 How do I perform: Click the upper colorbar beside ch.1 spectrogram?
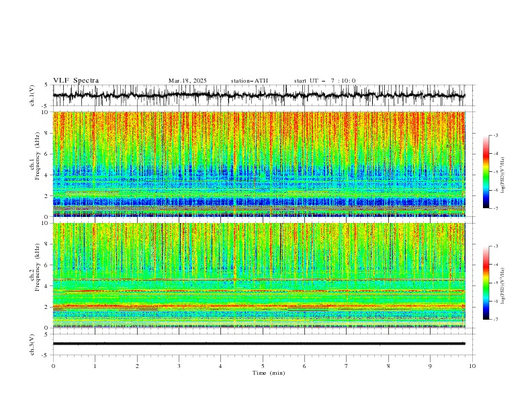pos(486,172)
